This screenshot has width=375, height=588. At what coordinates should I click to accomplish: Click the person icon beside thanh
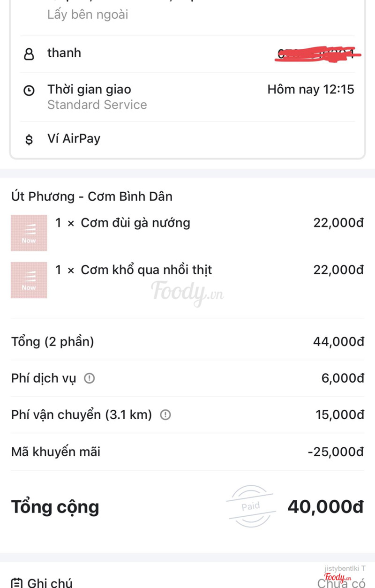point(29,54)
